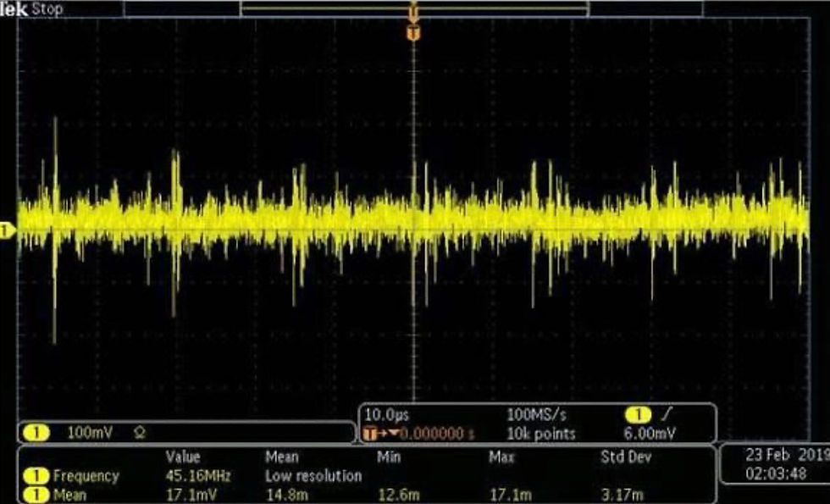Click the 23 Feb 2019 date display
This screenshot has width=830, height=504.
[x=787, y=455]
